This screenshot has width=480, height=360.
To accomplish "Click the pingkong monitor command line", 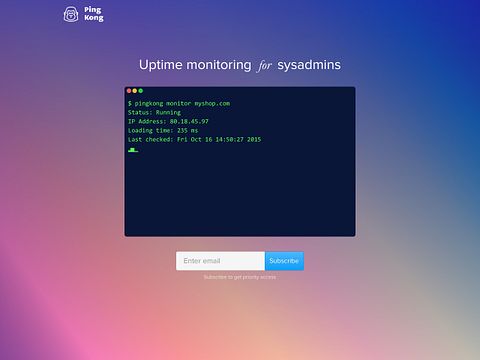I will click(x=179, y=103).
